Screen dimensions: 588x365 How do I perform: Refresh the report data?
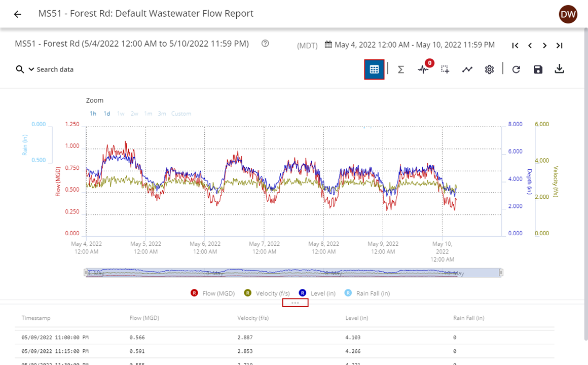tap(516, 69)
